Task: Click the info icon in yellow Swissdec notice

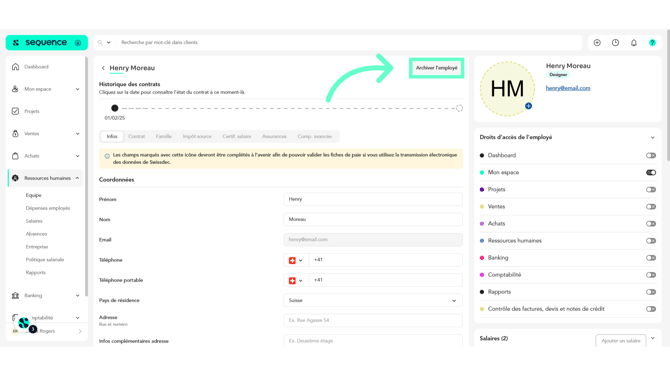Action: coord(107,156)
